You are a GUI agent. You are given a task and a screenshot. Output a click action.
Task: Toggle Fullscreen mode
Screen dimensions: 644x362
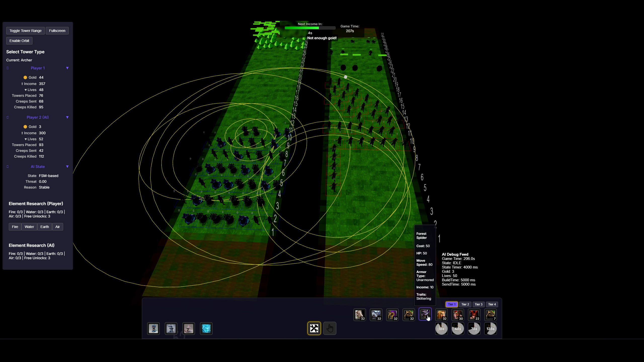(x=57, y=30)
